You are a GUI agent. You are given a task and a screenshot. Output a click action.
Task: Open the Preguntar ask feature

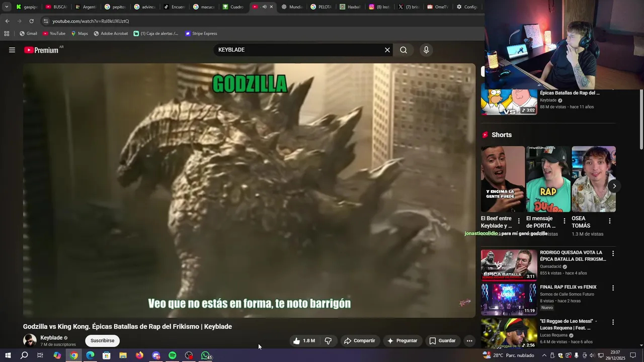click(x=402, y=341)
